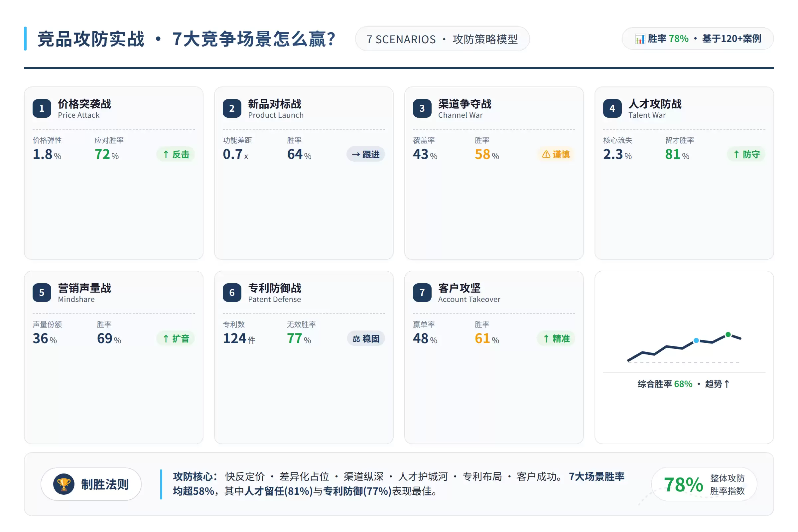Click the blue dot on trend line
The height and width of the screenshot is (532, 798).
point(696,340)
